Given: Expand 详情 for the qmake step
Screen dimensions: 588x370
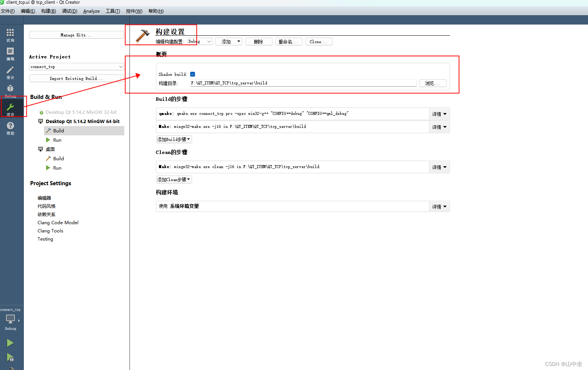Looking at the screenshot, I should pos(439,114).
